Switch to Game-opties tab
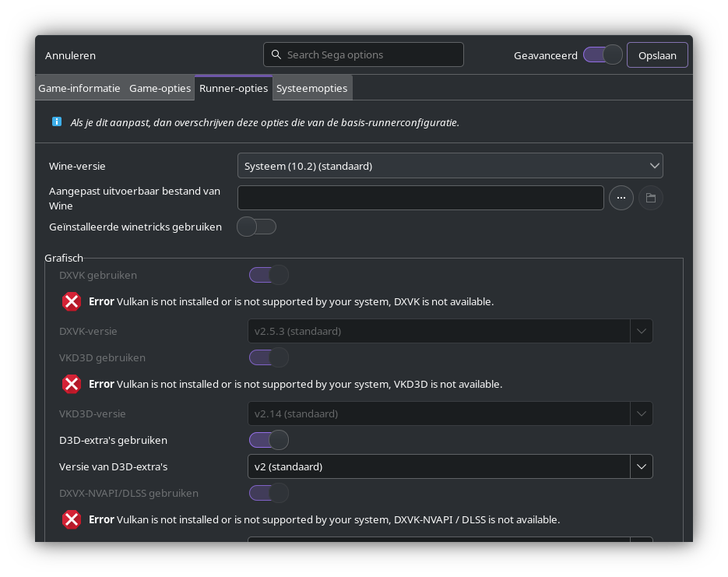The width and height of the screenshot is (728, 577). (160, 88)
